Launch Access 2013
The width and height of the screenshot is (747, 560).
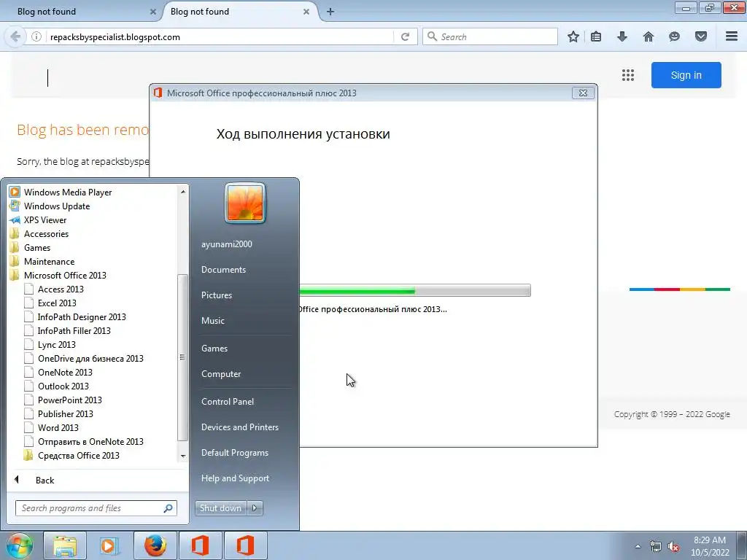pos(61,289)
